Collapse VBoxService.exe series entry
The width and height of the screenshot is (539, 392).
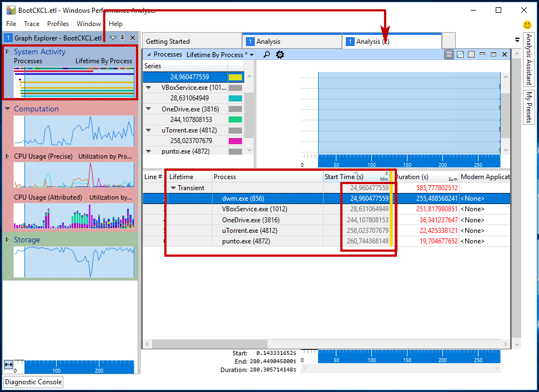click(149, 88)
